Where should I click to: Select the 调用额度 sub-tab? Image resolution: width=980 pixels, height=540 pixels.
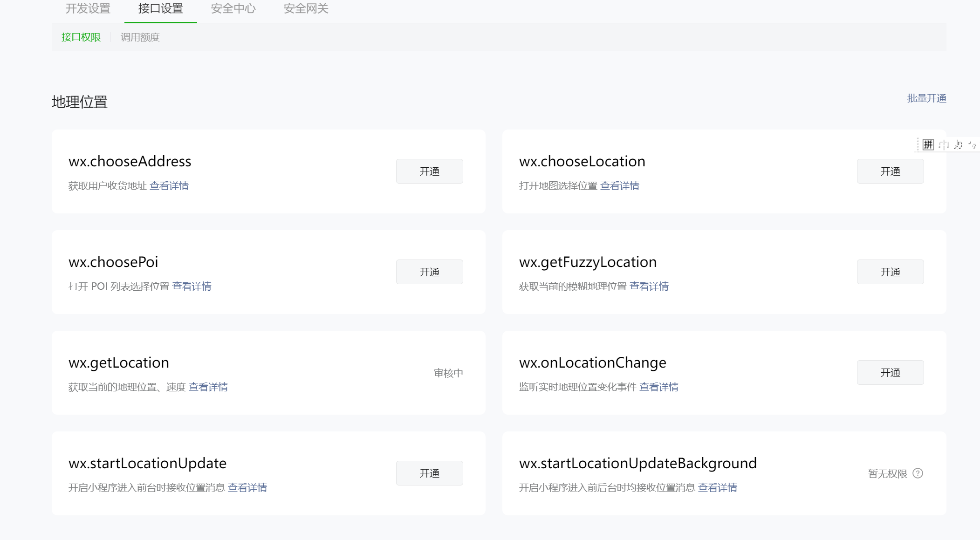pos(140,37)
